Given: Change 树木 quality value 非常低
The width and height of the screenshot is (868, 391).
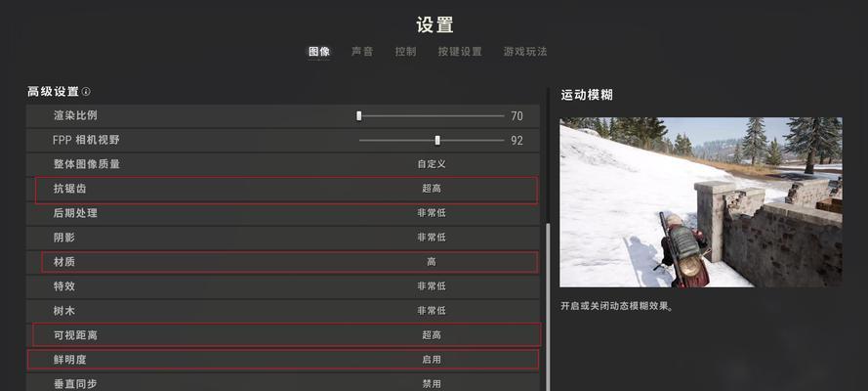Looking at the screenshot, I should tap(432, 311).
